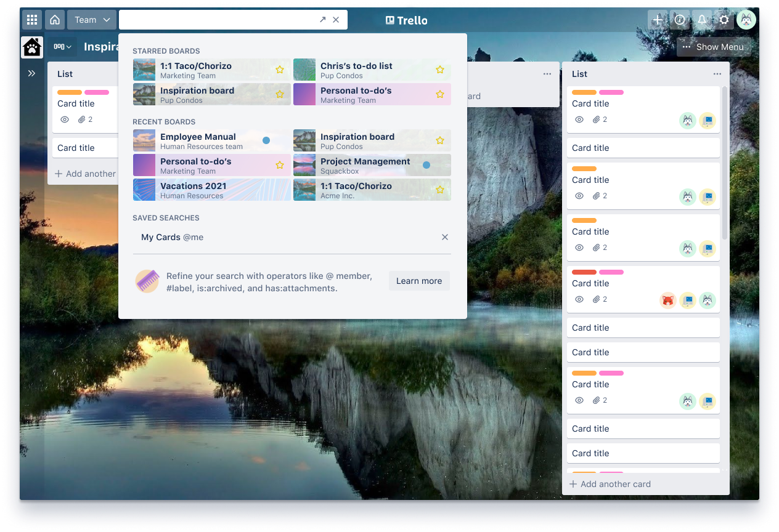Unstar Chris's to-do list board
Viewport: 779px width, 532px height.
click(x=439, y=70)
